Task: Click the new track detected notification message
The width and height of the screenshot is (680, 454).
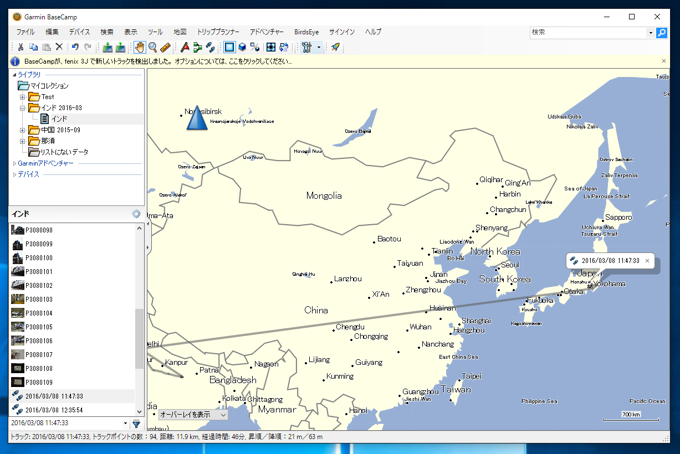Action: tap(158, 62)
